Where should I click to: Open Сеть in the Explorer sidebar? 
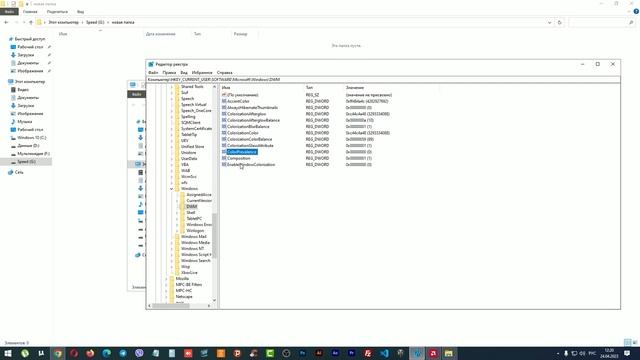(x=19, y=172)
